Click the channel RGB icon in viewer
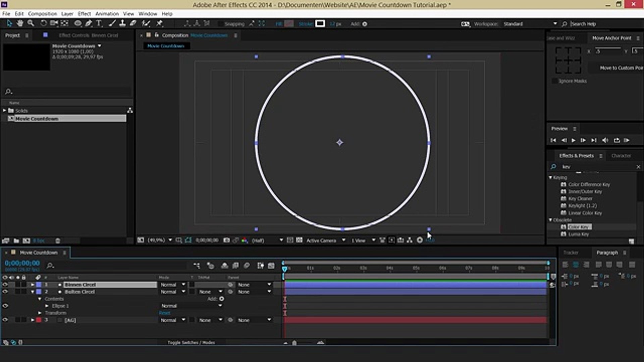Image resolution: width=644 pixels, height=362 pixels. 245,240
